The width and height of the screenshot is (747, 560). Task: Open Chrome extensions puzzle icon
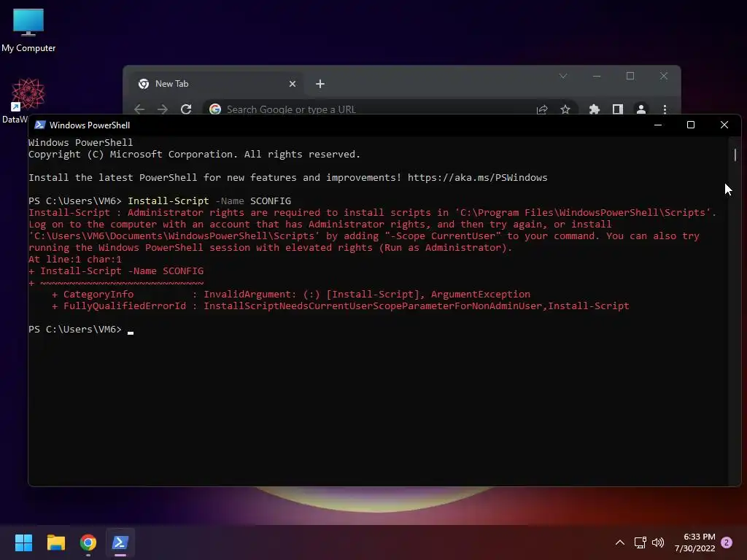pos(594,109)
